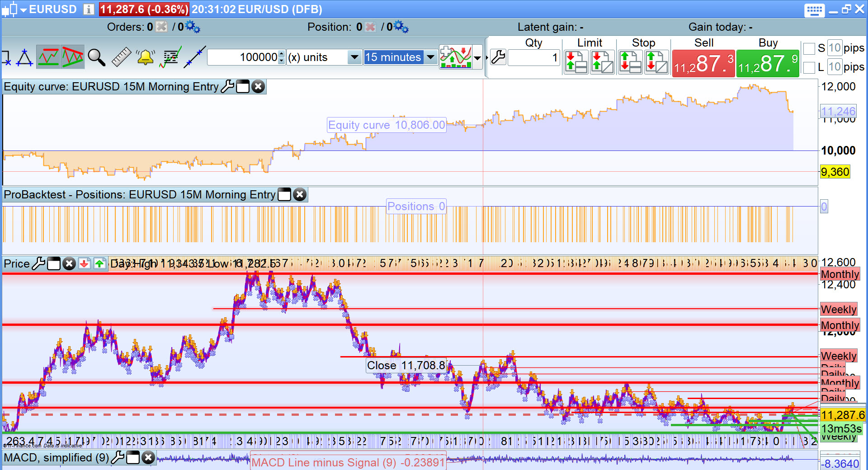868x470 pixels.
Task: Click the ProBacktest Positions panel title
Action: click(x=140, y=195)
